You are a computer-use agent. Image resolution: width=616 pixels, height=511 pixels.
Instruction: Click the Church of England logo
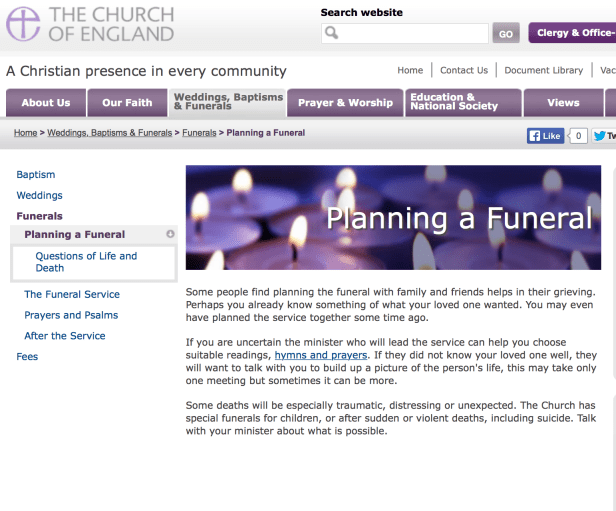pyautogui.click(x=89, y=24)
